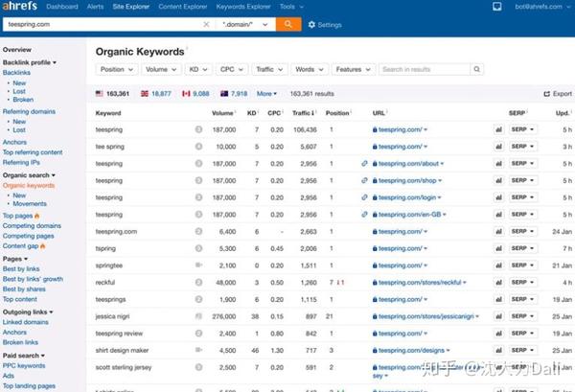The image size is (575, 392).
Task: Click sitelink icon for teespring.com/shop row
Action: pos(364,180)
